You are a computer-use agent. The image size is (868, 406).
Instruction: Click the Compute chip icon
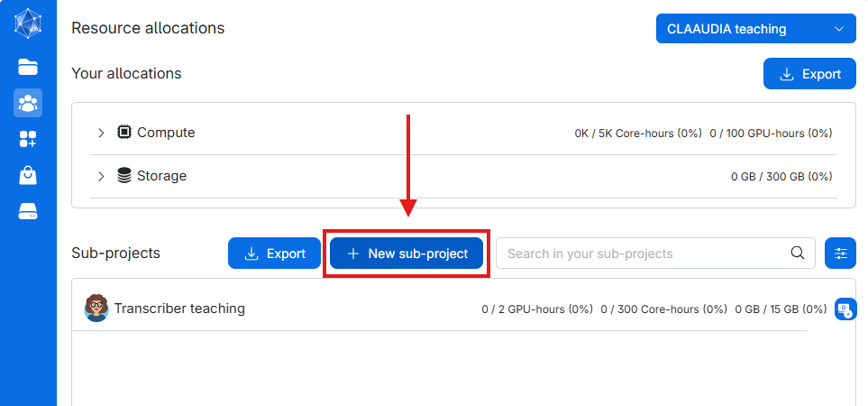pos(124,133)
